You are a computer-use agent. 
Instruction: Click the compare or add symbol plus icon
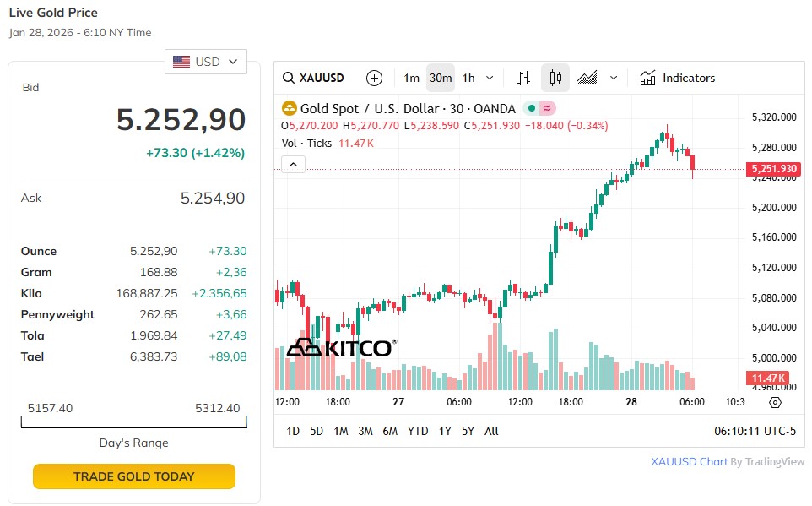pos(375,78)
